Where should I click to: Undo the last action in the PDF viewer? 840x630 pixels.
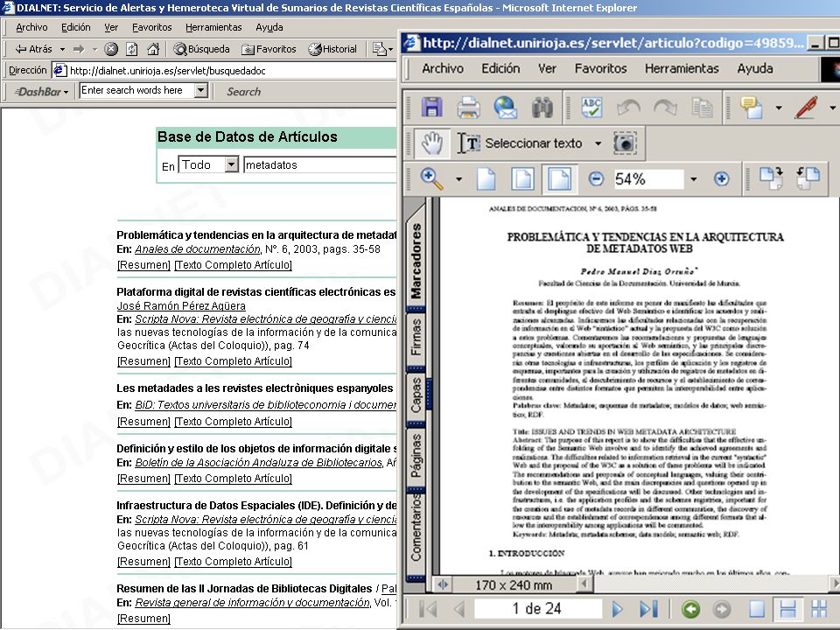[628, 107]
